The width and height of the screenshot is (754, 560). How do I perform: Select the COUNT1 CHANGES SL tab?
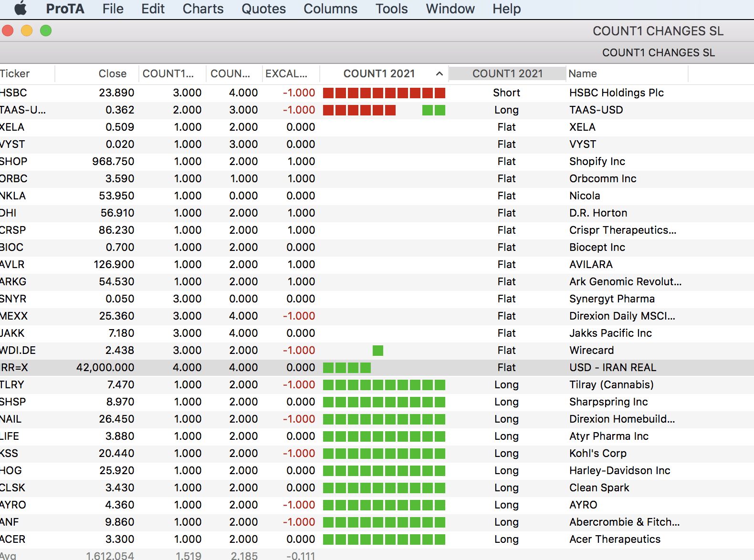click(x=659, y=52)
